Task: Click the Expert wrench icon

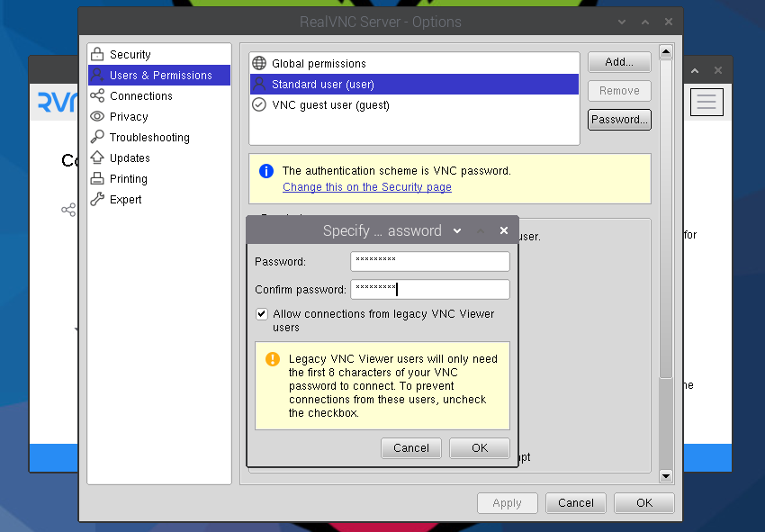Action: (97, 199)
